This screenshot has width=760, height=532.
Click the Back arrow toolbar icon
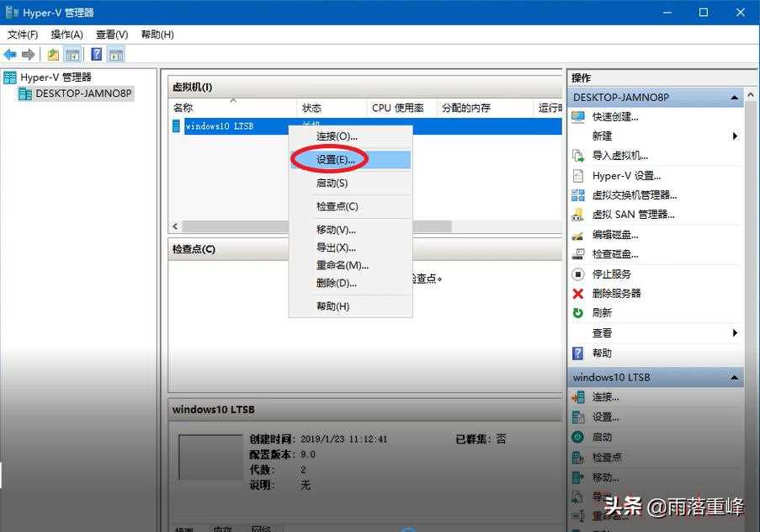click(10, 55)
